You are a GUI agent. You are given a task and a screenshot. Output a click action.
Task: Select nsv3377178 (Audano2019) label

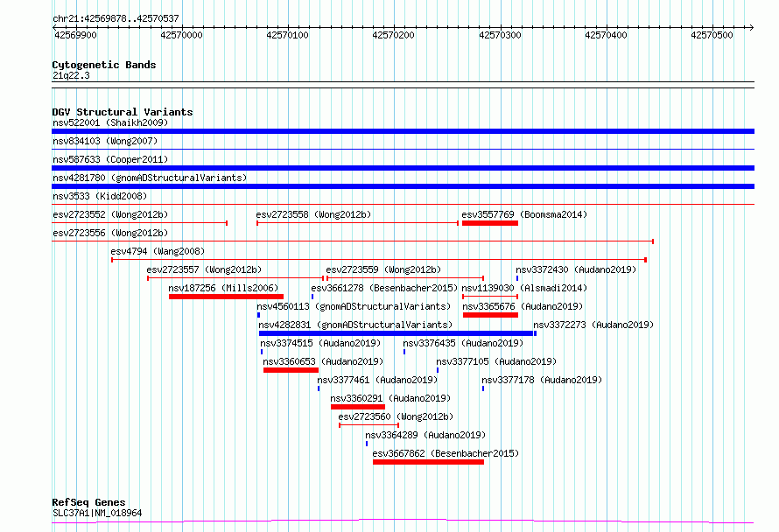point(542,380)
